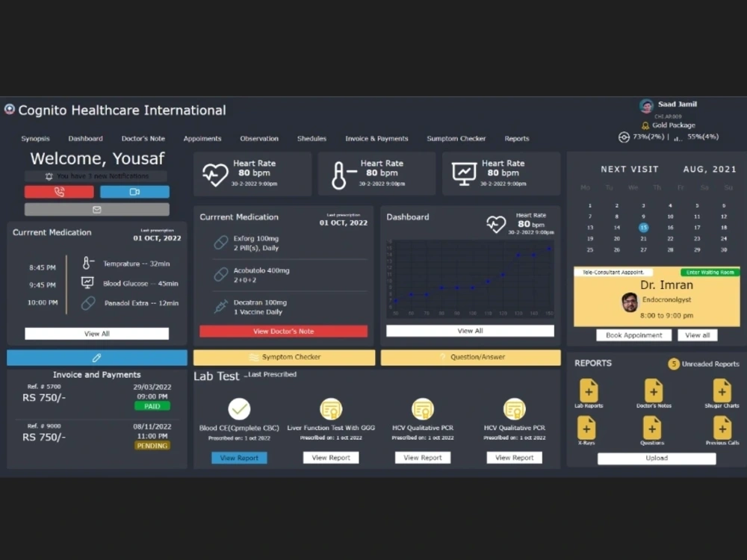This screenshot has width=747, height=560.
Task: Open the Doctor's Notes file icon
Action: point(654,391)
